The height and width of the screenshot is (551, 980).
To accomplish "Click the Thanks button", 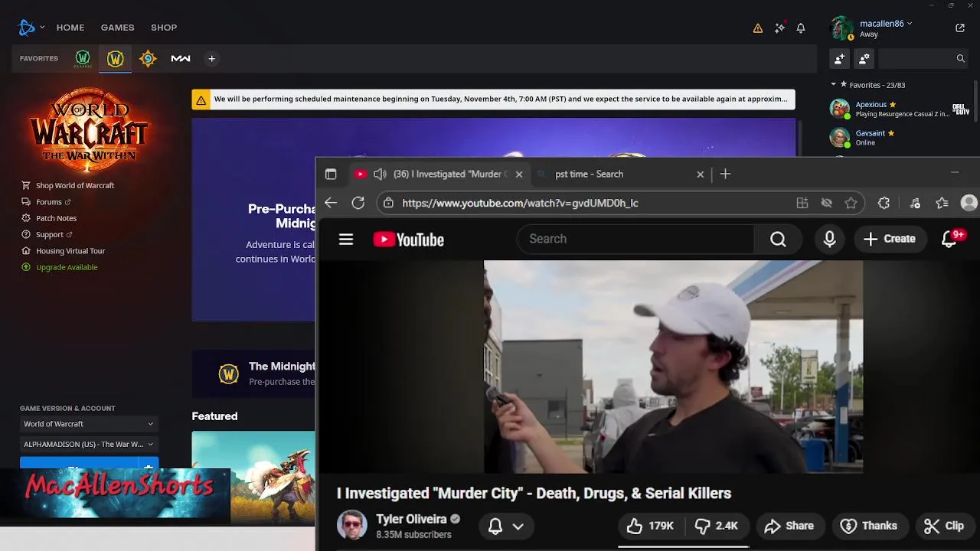I will 868,526.
